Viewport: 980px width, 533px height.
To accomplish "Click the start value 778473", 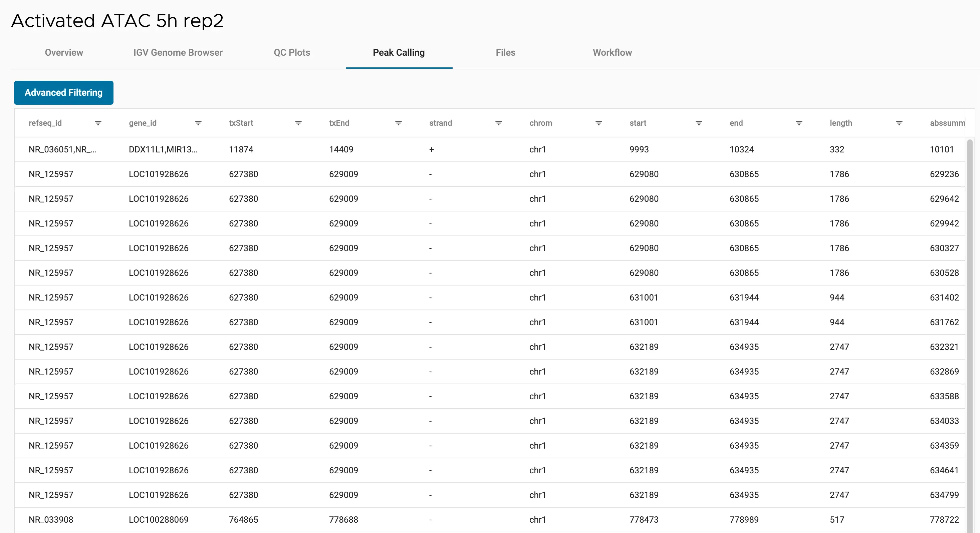I will pos(644,520).
